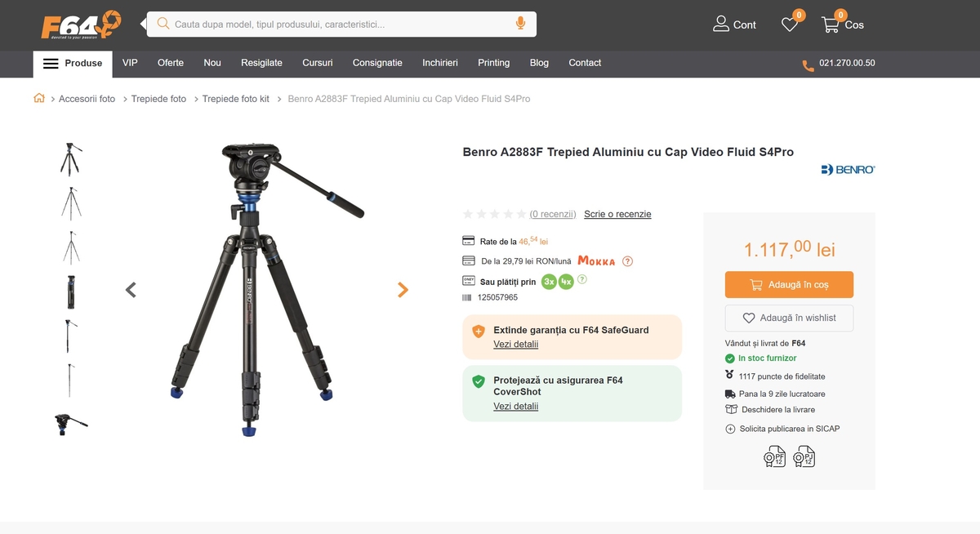
Task: Go to the Inchirieri menu item
Action: pyautogui.click(x=439, y=63)
